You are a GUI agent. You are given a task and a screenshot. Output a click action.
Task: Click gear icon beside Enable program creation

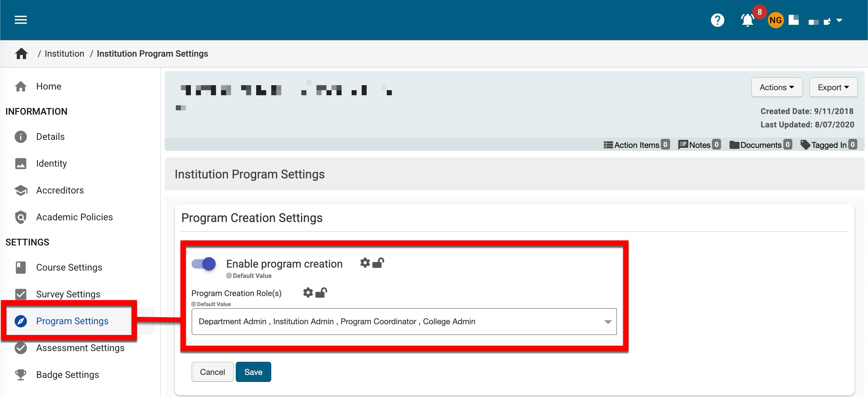click(365, 263)
